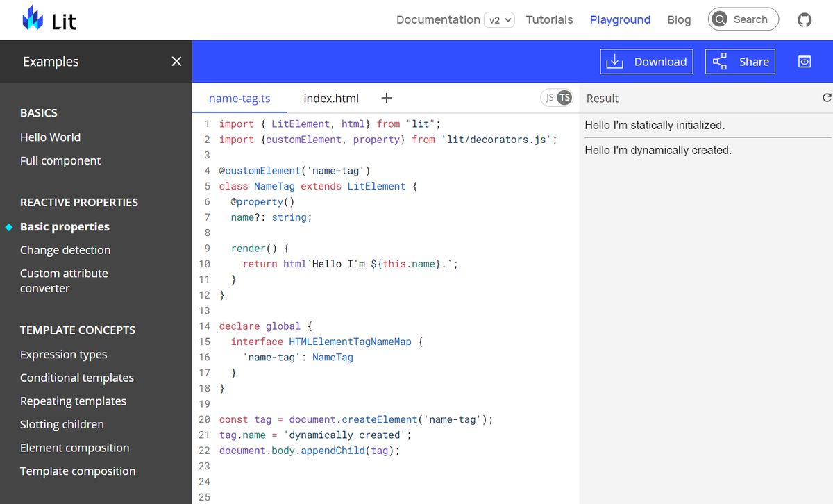This screenshot has width=833, height=504.
Task: Click the declare global line
Action: [x=266, y=326]
